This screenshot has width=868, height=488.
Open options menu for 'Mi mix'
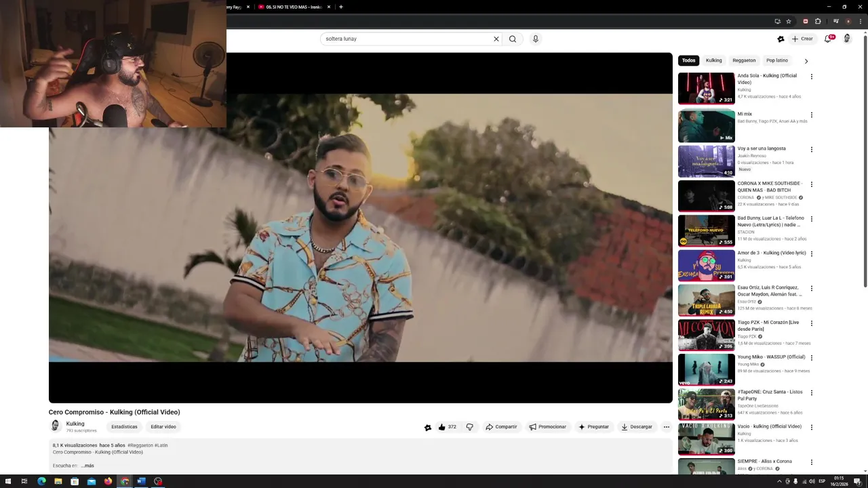coord(811,115)
